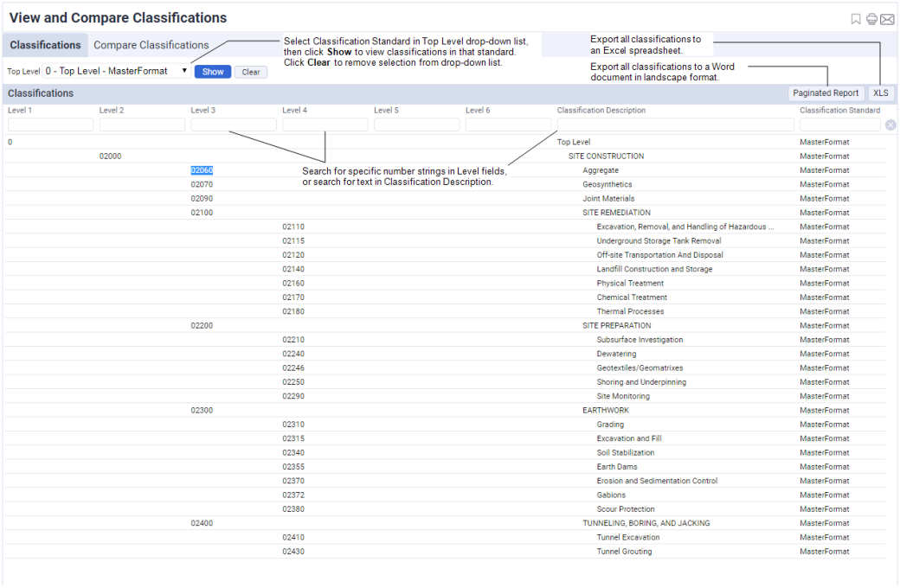Select the highlighted 02060 Aggregate row
The width and height of the screenshot is (900, 588).
(x=201, y=169)
